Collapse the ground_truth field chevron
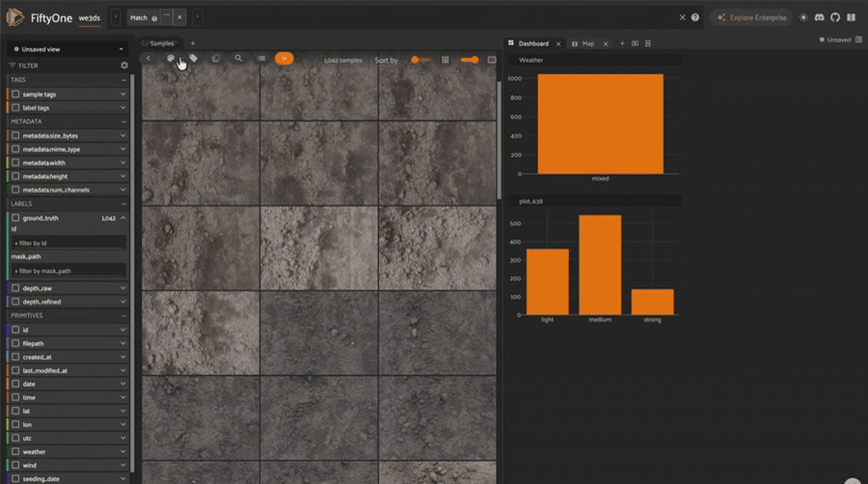This screenshot has width=868, height=484. tap(122, 218)
